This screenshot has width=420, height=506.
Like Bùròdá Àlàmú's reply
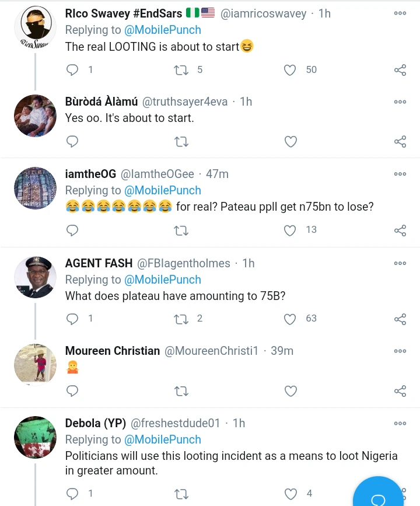[290, 142]
